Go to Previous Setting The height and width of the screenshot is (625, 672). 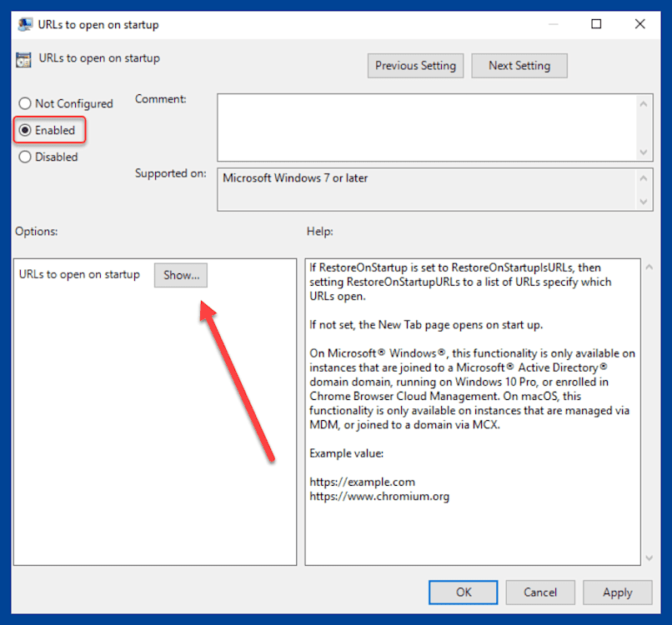pos(415,66)
